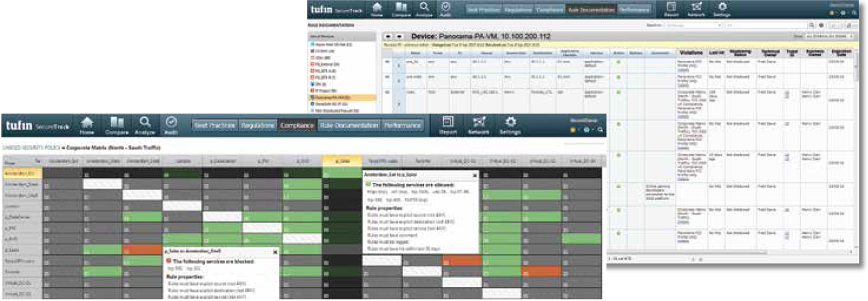Viewport: 868px width, 301px height.
Task: Open Settings gear in the Rule Documentation window
Action: click(722, 9)
